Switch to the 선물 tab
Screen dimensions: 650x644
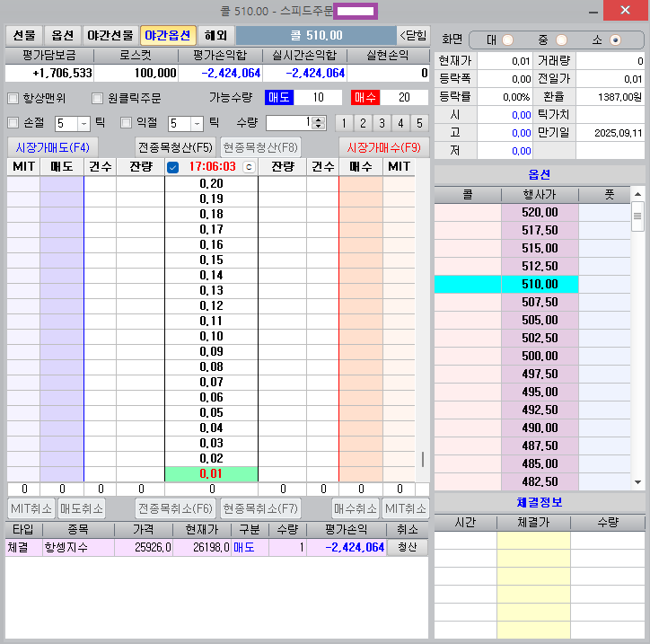pos(24,35)
